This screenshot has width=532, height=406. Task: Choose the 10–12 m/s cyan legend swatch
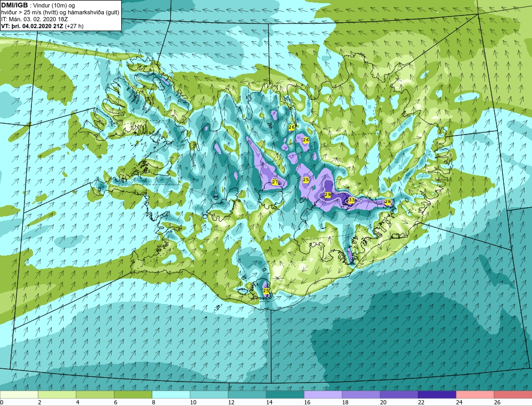tap(209, 394)
